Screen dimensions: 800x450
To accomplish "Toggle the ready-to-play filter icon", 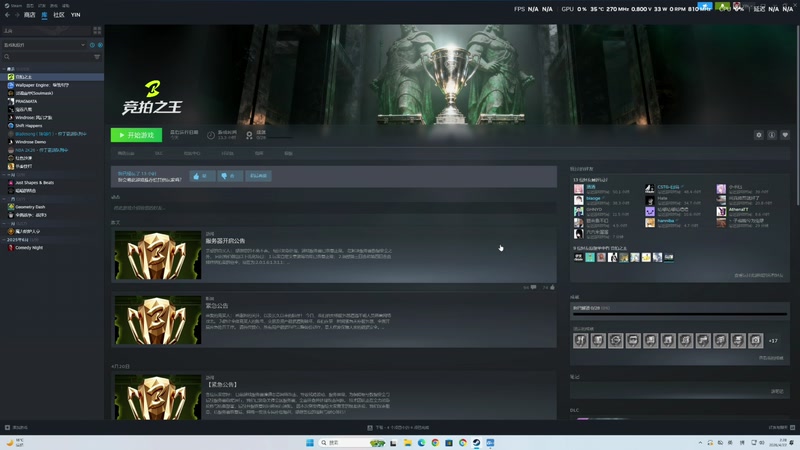I will pyautogui.click(x=100, y=45).
